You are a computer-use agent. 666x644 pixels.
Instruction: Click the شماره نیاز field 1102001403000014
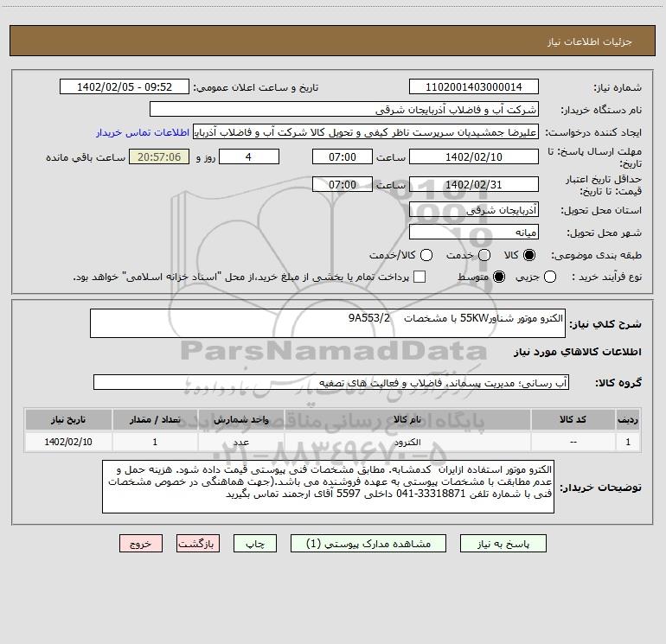(x=474, y=86)
